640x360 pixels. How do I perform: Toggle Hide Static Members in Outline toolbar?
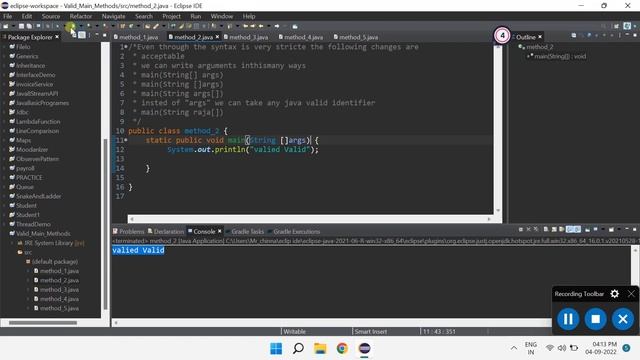point(596,36)
